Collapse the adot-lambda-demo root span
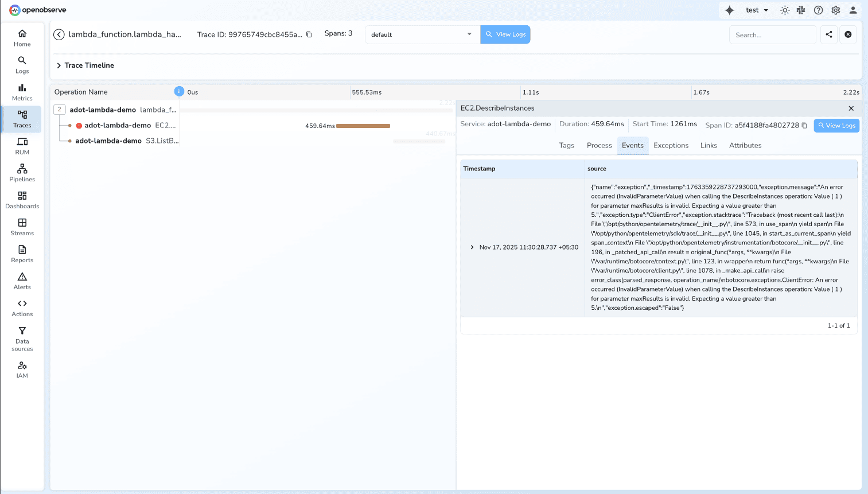 coord(59,110)
